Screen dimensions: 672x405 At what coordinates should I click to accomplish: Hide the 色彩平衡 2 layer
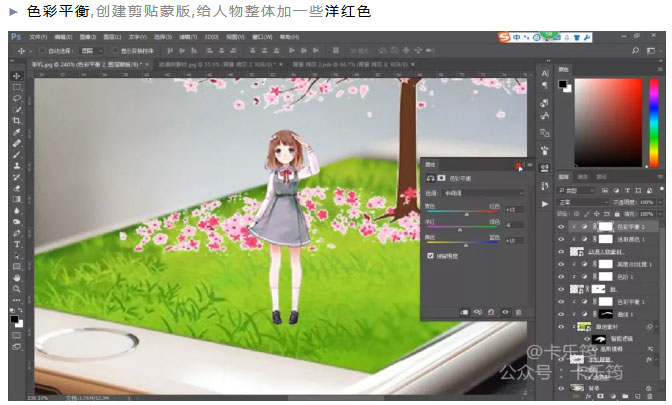click(x=561, y=227)
